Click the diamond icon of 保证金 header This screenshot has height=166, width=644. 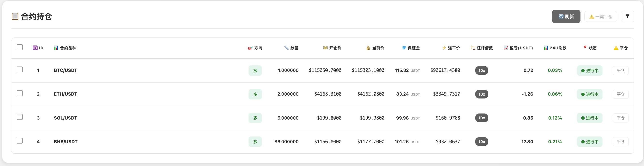click(x=404, y=48)
